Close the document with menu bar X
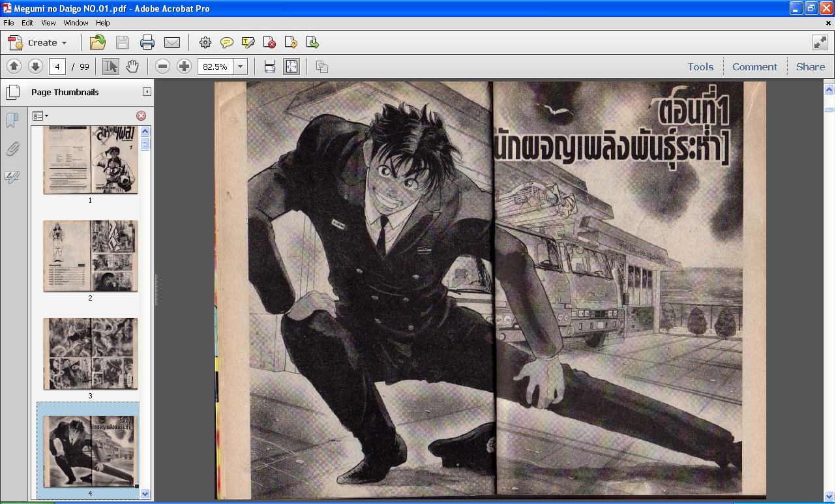 (829, 23)
